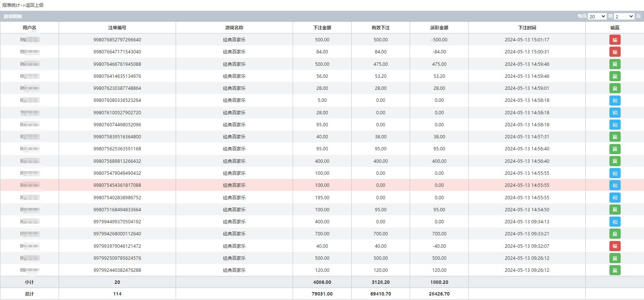Click the green 赢 badge for order 998075168494833664
The image size is (644, 300).
(x=615, y=210)
